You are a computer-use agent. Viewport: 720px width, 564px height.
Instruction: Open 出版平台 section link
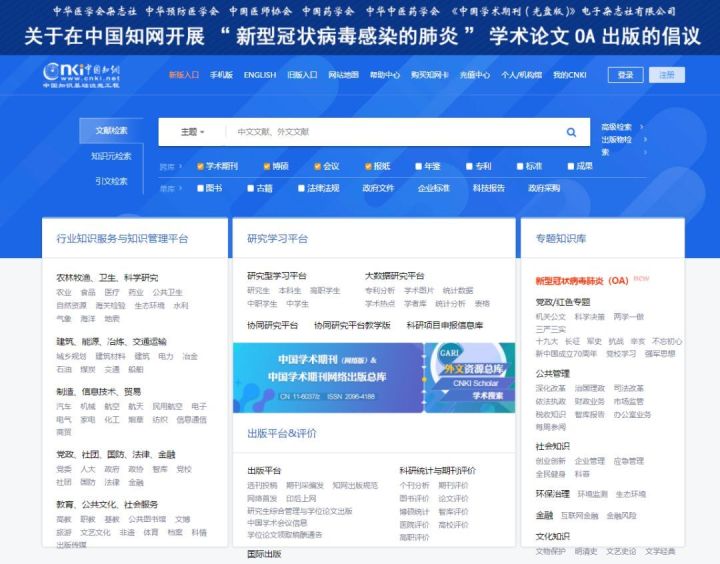[264, 470]
